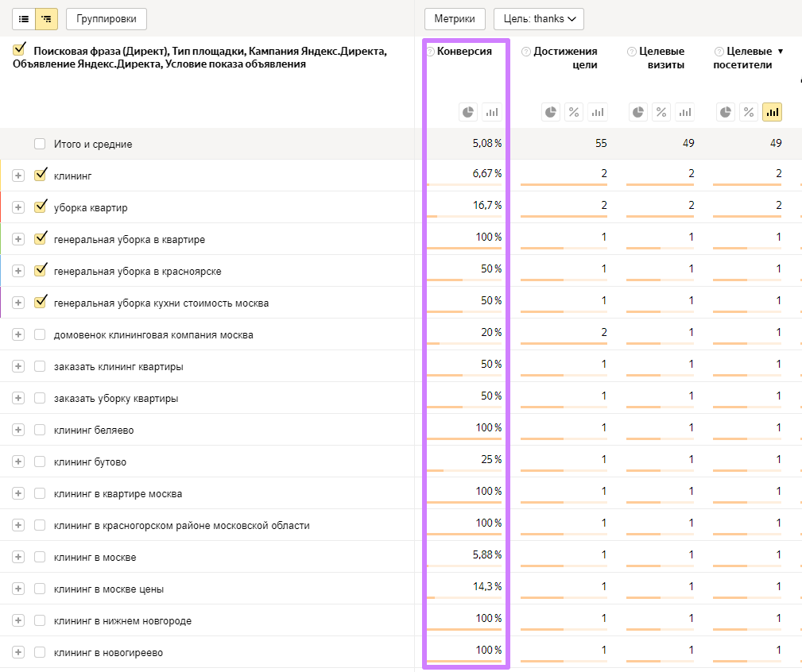This screenshot has height=672, width=802.
Task: Show bar chart for Достижения цели
Action: click(x=597, y=112)
